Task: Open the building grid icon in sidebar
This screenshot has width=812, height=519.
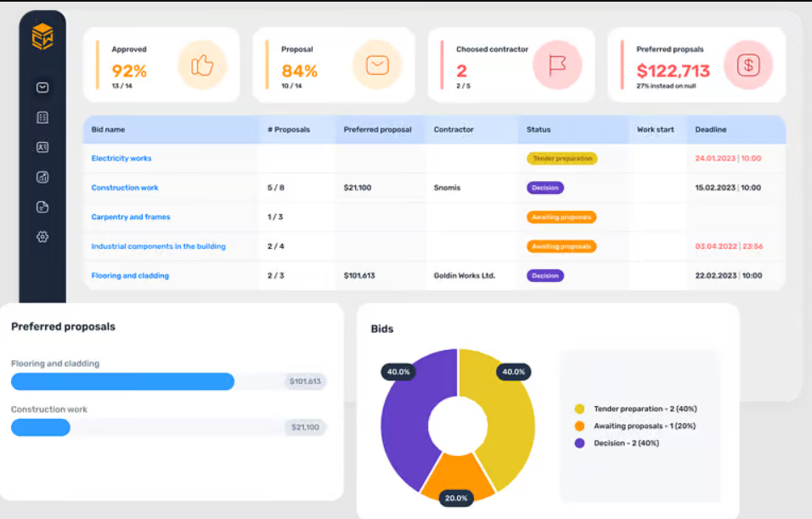Action: click(x=42, y=117)
